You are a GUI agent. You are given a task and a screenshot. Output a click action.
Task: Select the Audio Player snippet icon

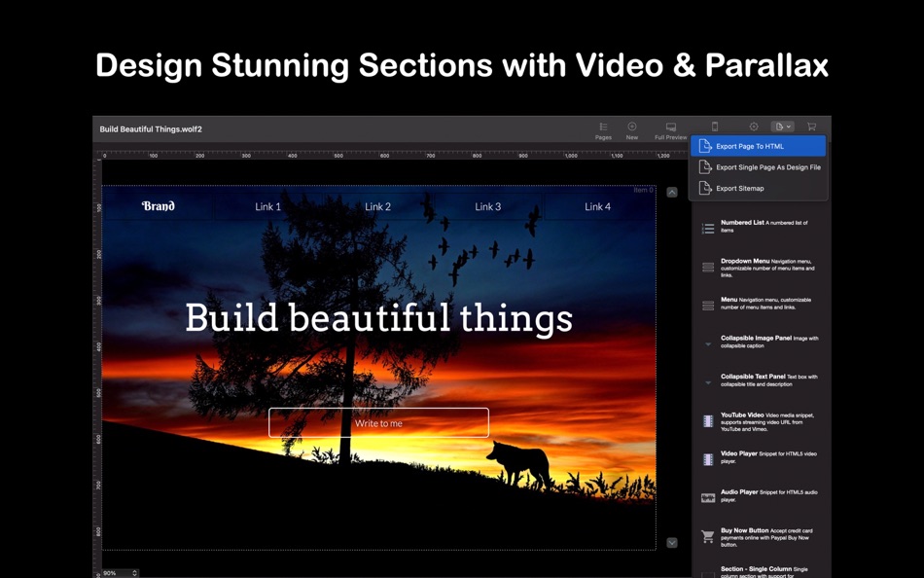708,498
